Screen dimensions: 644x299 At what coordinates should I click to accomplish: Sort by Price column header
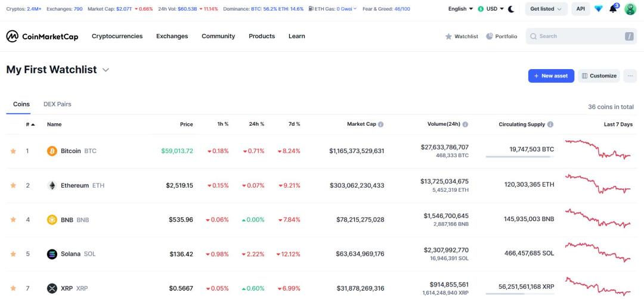[187, 124]
